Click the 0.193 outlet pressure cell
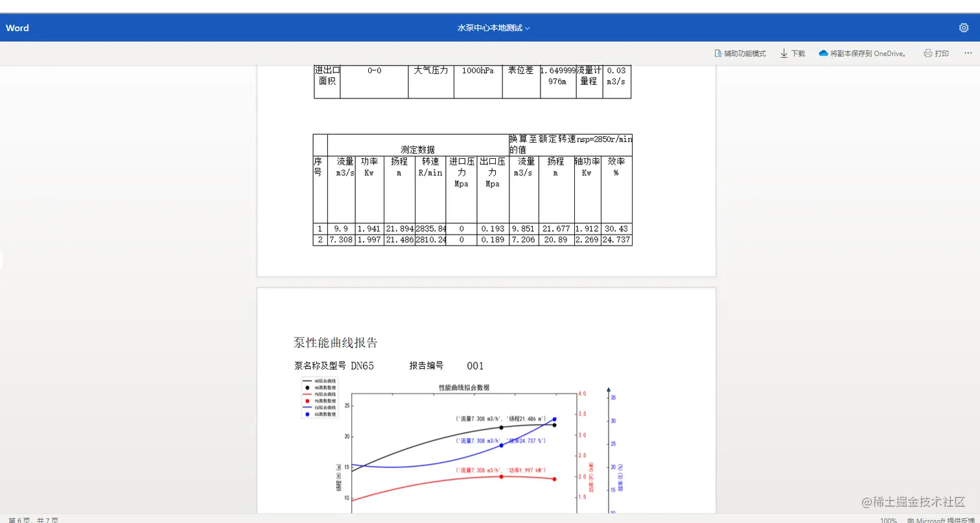Viewport: 980px width, 523px height. (493, 229)
